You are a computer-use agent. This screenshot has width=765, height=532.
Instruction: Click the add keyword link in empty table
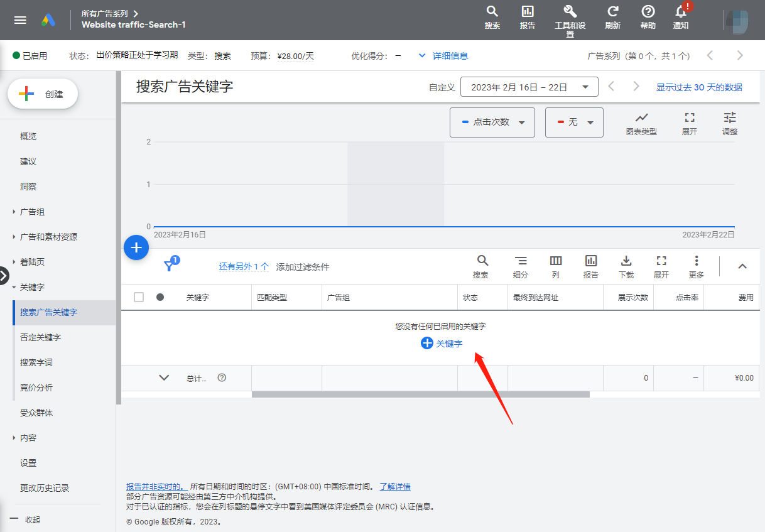[442, 344]
